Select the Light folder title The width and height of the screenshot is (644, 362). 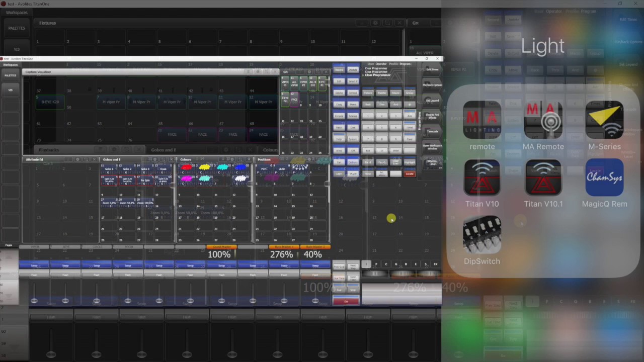point(543,46)
